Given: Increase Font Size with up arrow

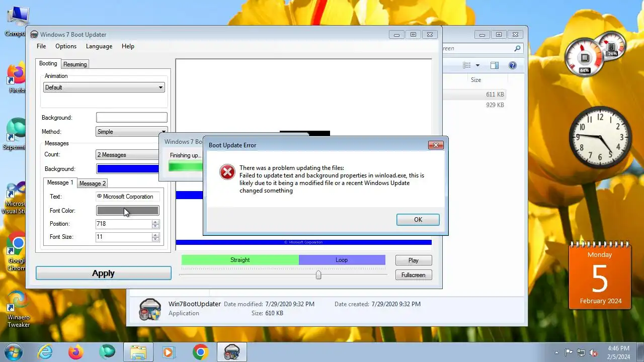Looking at the screenshot, I should (155, 235).
